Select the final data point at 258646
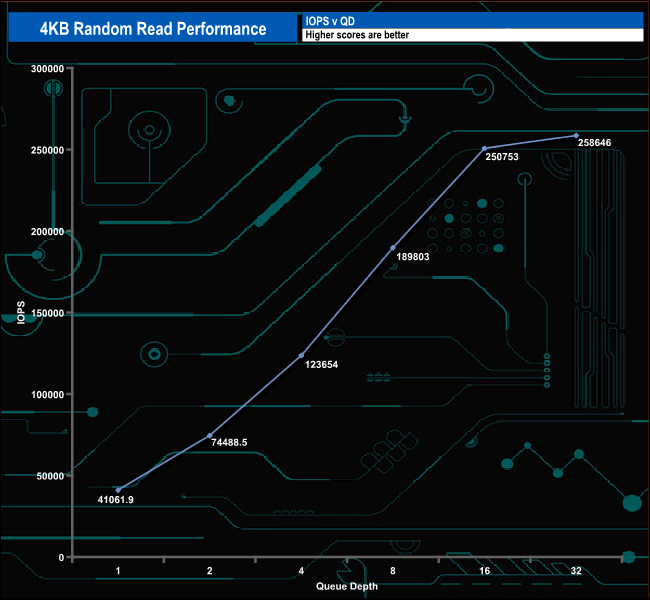Screen dimensions: 650x600 point(576,135)
